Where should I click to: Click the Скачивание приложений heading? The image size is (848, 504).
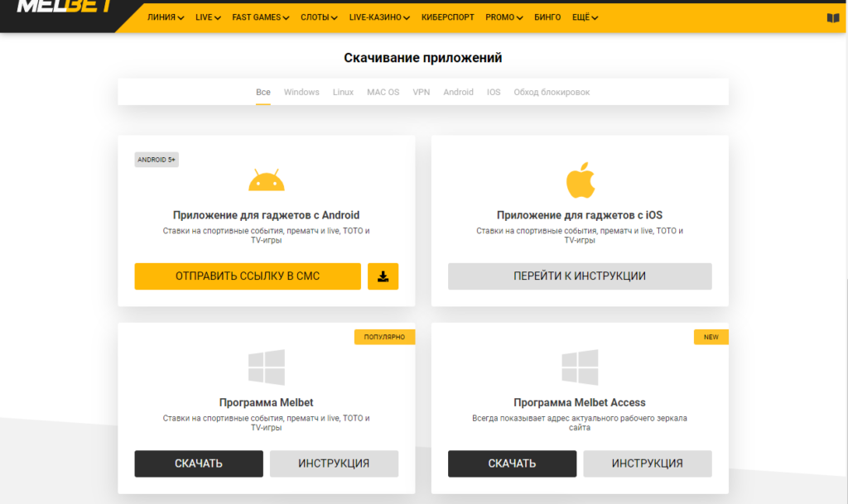423,58
